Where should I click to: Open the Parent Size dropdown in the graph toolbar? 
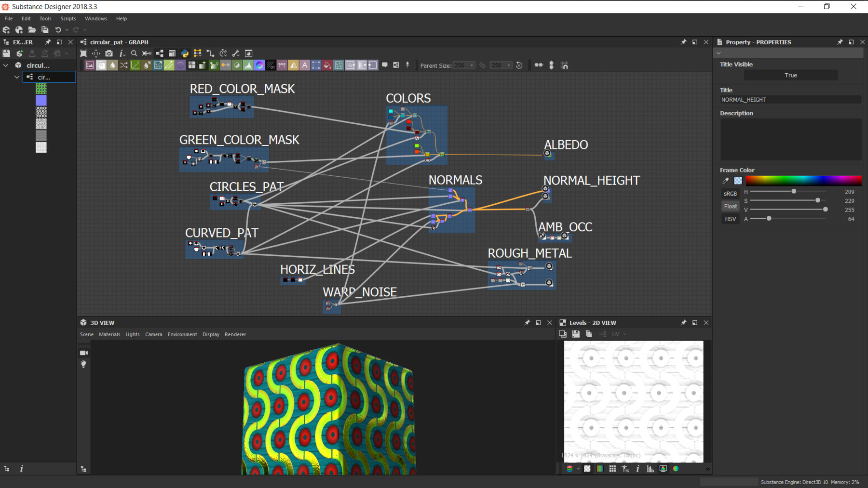472,66
